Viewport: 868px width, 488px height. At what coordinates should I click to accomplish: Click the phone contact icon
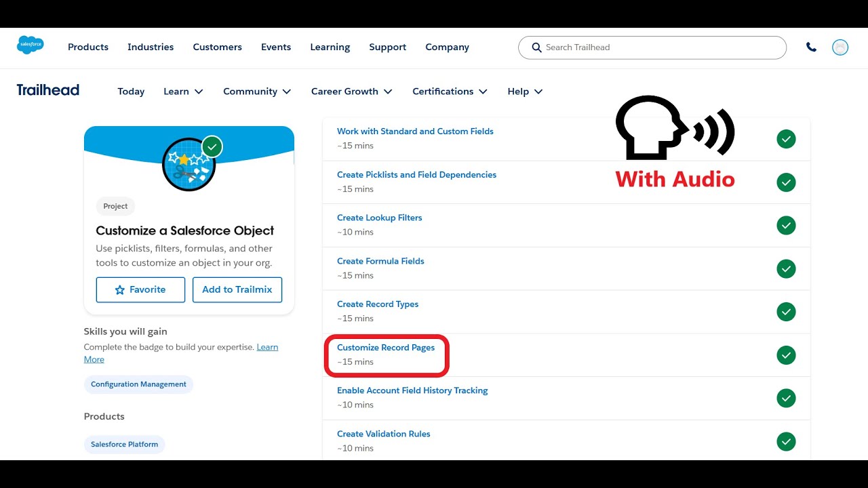(x=811, y=47)
